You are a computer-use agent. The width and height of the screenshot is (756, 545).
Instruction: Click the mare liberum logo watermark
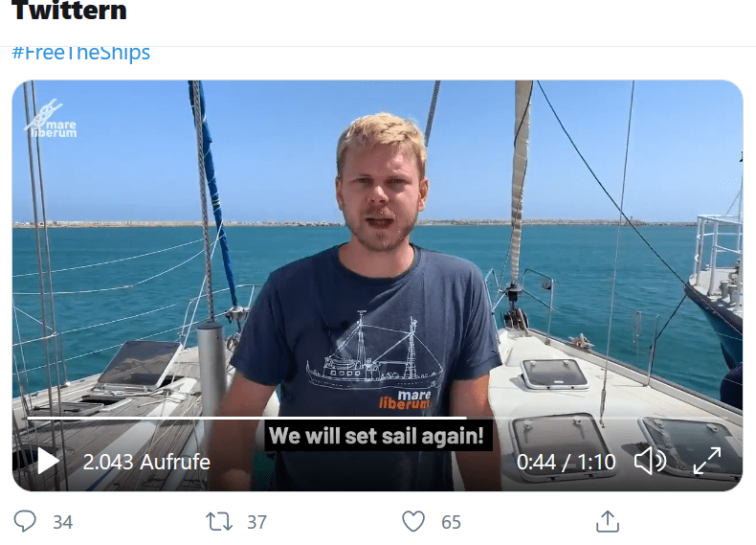point(51,119)
